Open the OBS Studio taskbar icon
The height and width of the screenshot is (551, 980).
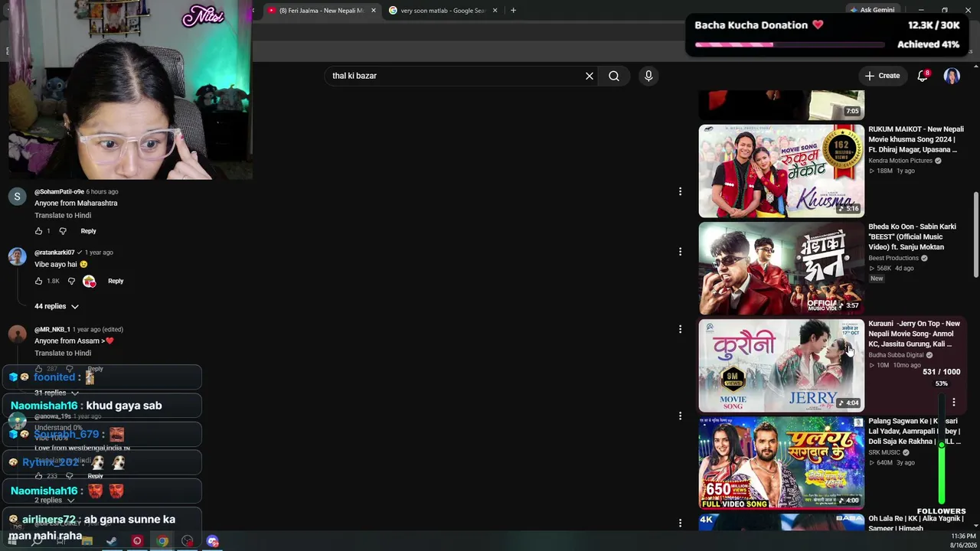tap(188, 541)
